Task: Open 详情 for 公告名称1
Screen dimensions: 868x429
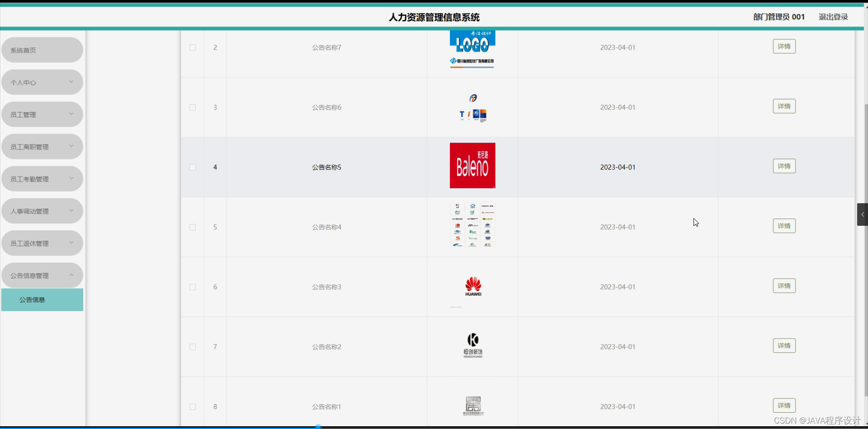Action: pyautogui.click(x=784, y=406)
